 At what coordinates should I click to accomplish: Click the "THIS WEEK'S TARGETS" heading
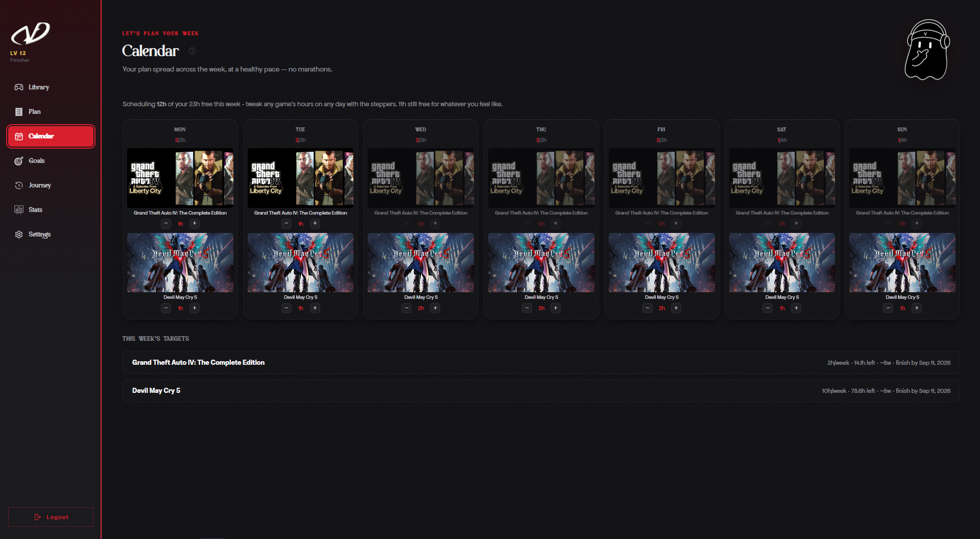[156, 339]
